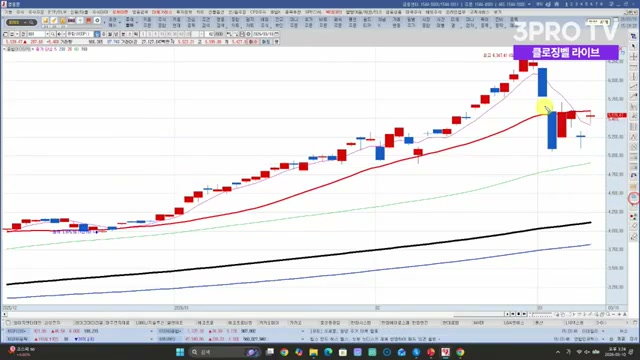
Task: Open the clock and date in the taskbar
Action: click(x=615, y=352)
